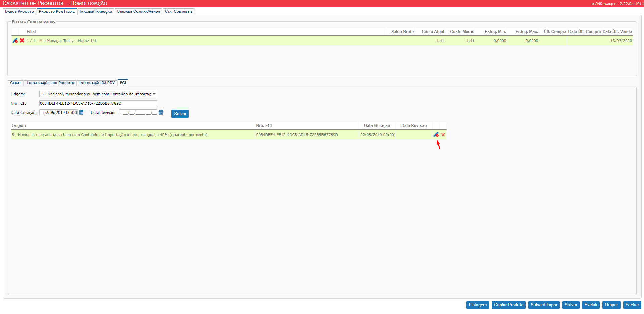Click Copiar Produto button
Viewport: 644px width, 314px height.
click(x=508, y=305)
